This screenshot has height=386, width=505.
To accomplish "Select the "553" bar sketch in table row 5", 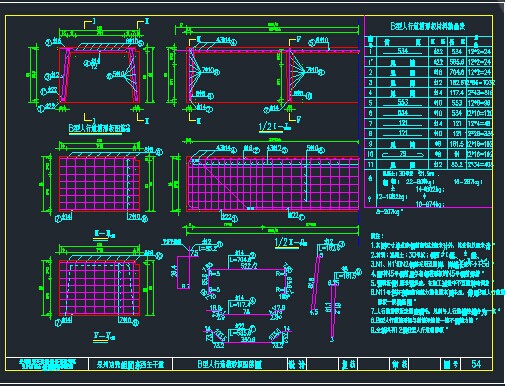I will click(403, 103).
